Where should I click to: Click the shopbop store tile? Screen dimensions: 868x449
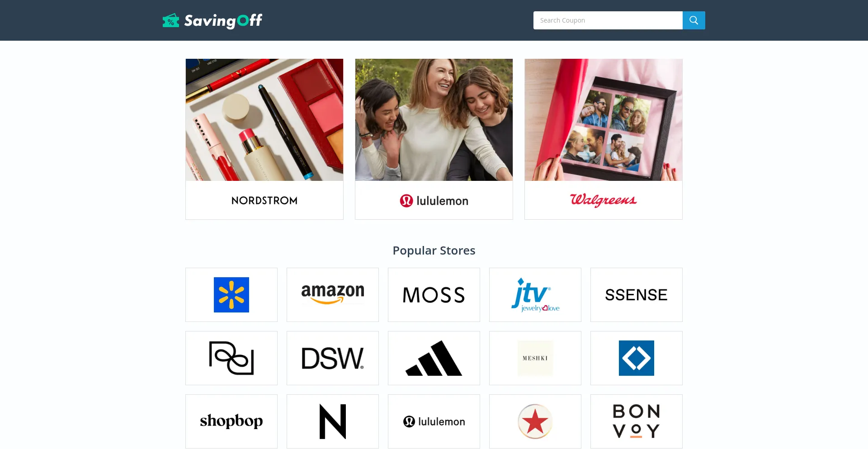[231, 421]
